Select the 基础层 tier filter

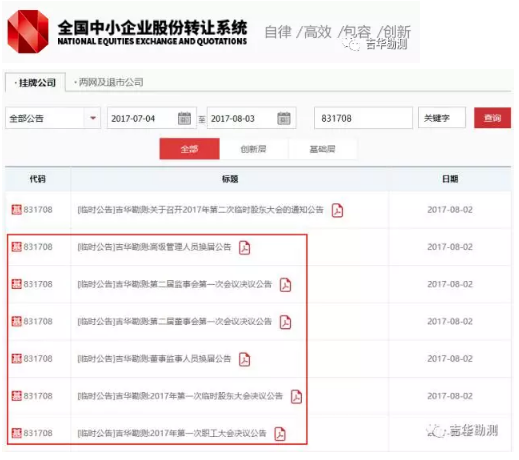(x=322, y=149)
